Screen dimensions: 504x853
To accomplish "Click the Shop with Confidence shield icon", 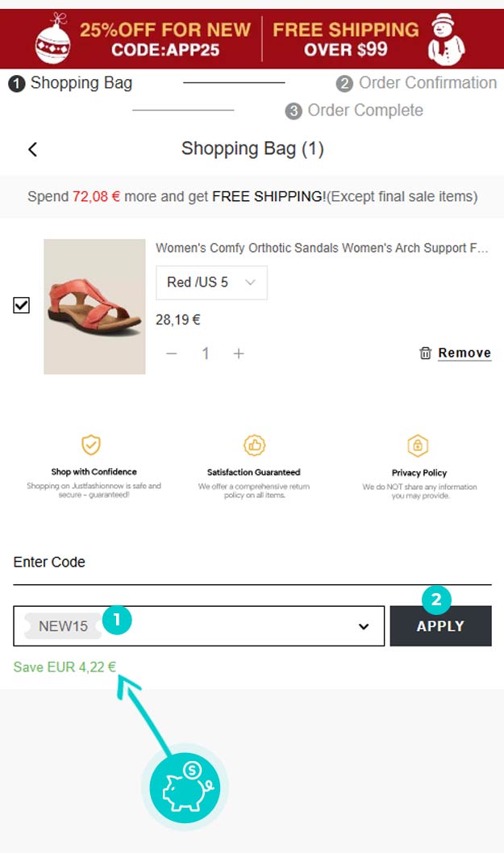I will [91, 445].
